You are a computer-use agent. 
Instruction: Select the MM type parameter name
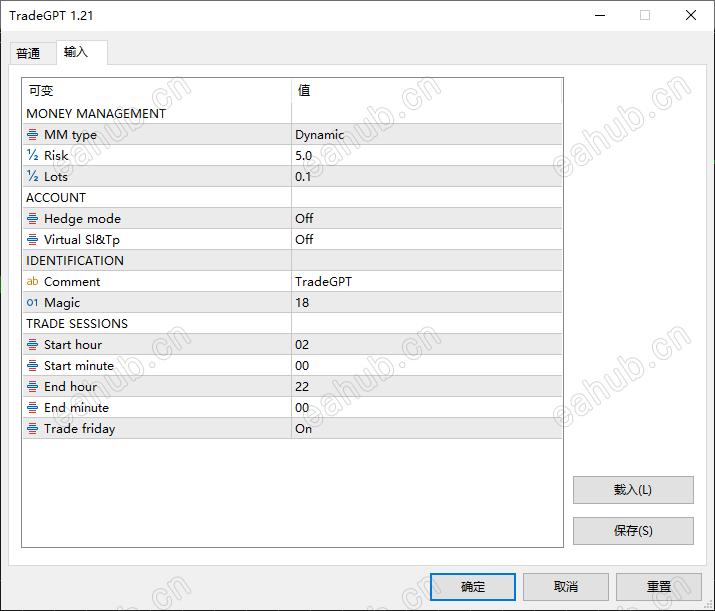pos(70,135)
